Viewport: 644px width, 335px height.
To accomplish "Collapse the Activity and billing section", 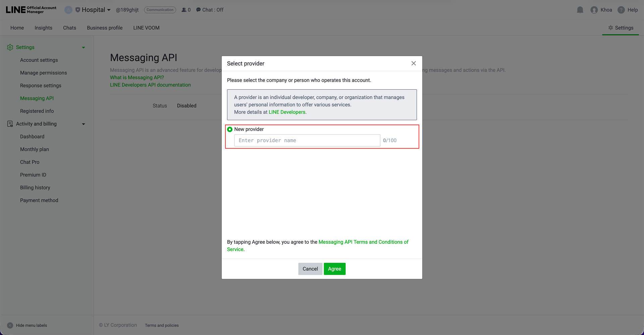I will coord(84,124).
